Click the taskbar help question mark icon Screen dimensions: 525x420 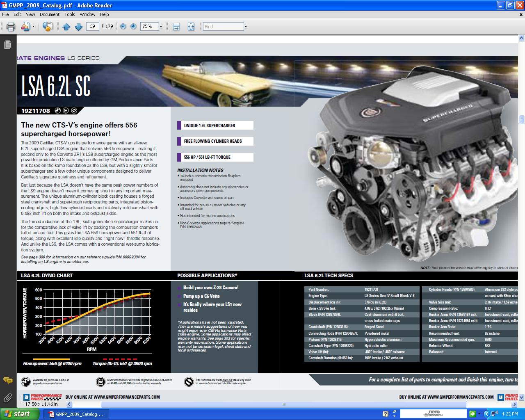click(385, 414)
